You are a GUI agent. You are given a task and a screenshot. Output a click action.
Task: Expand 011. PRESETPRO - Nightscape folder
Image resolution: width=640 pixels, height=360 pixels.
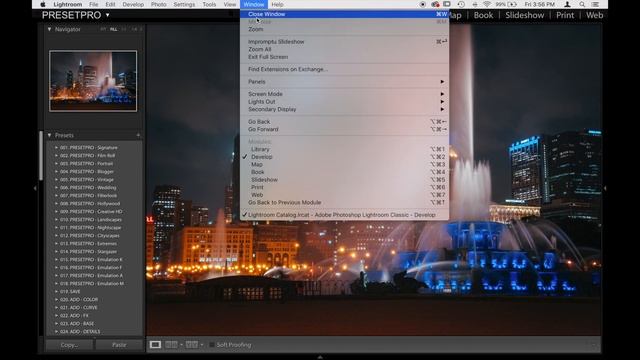point(56,228)
